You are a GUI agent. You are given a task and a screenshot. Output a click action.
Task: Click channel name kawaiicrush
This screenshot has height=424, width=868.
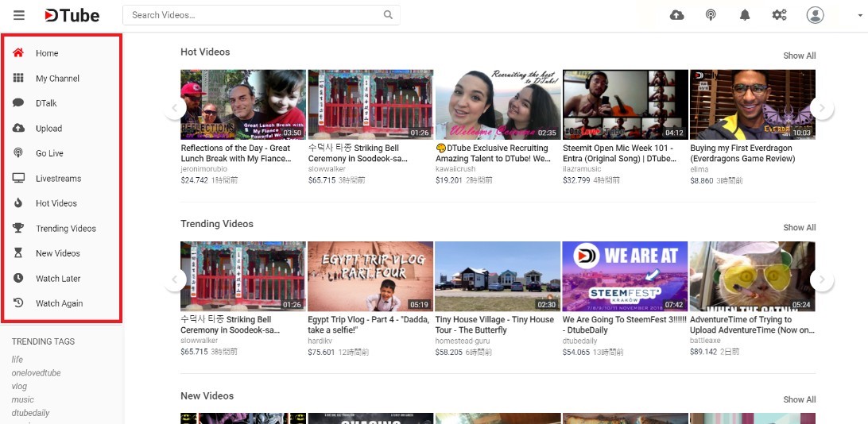point(455,168)
